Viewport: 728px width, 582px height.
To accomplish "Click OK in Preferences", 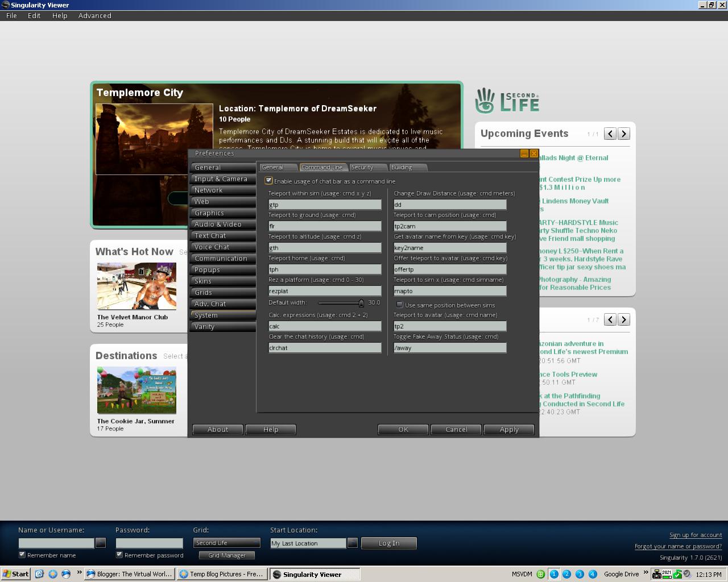I will [403, 430].
